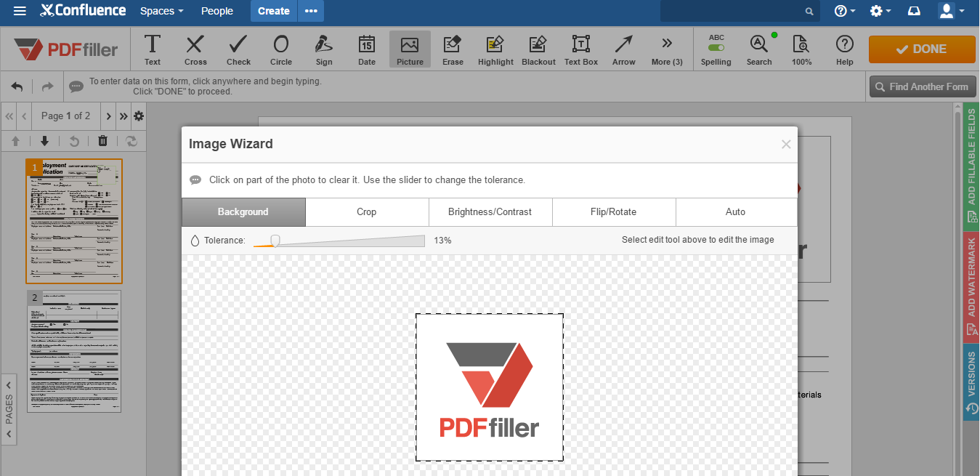980x476 pixels.
Task: Go to the first page
Action: pyautogui.click(x=9, y=116)
